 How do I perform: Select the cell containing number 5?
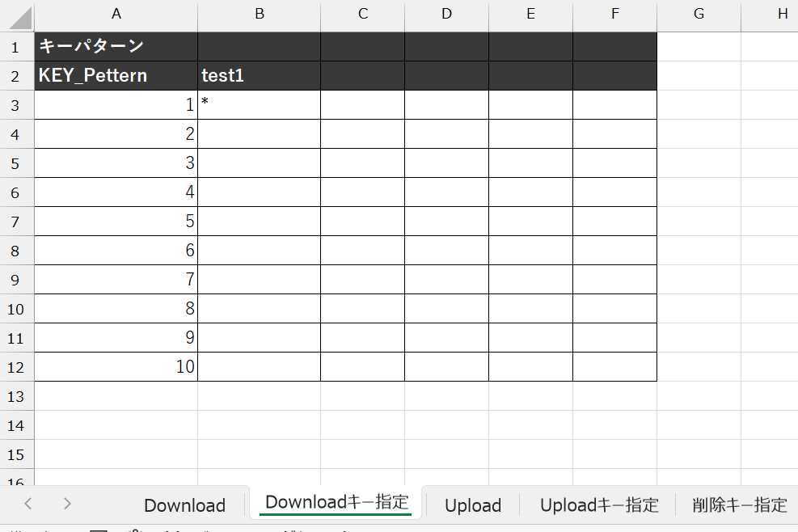click(x=116, y=222)
